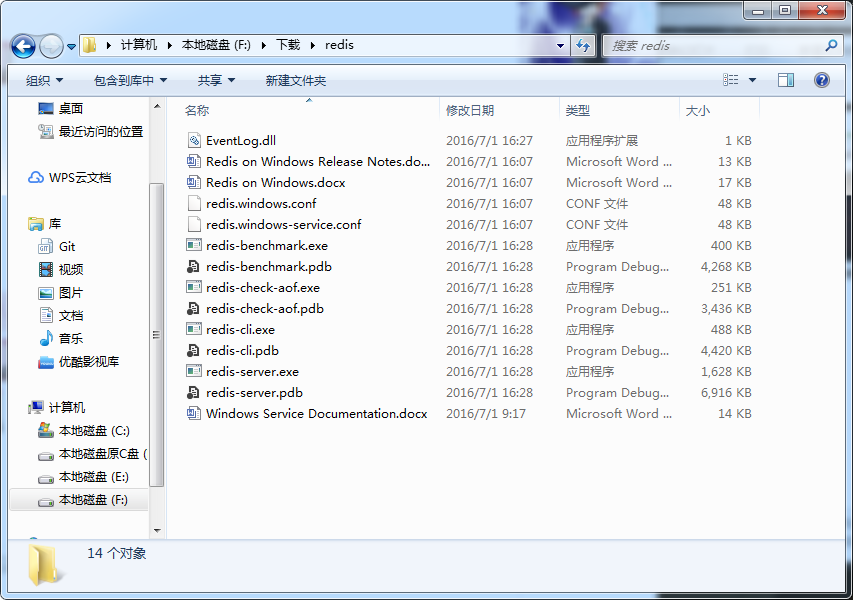
Task: Sort by the 修改日期 column header
Action: [x=470, y=110]
